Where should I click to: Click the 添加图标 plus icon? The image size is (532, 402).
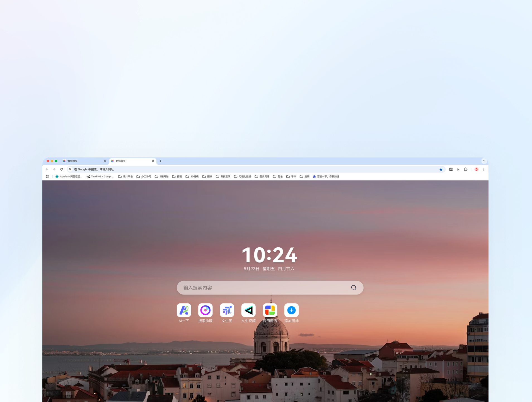coord(291,310)
